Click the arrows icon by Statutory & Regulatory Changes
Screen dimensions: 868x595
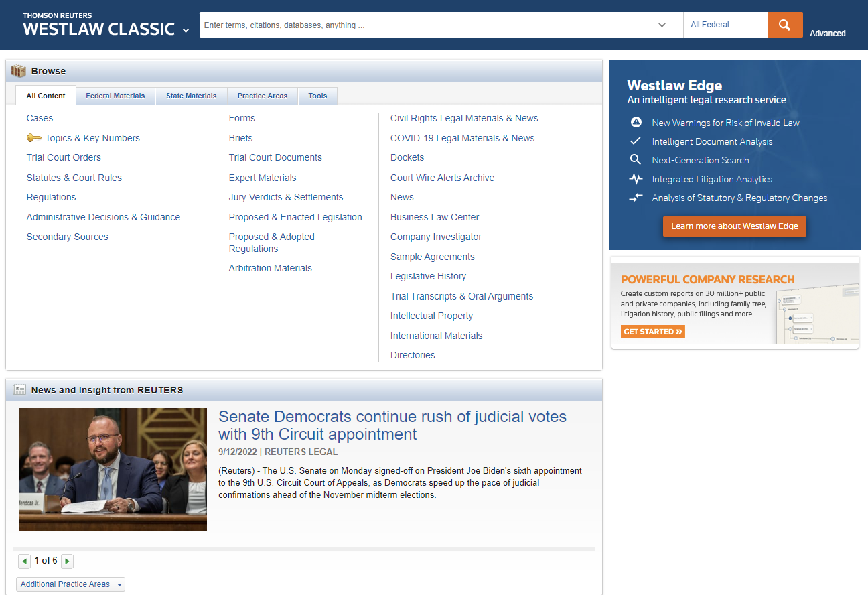pyautogui.click(x=636, y=198)
